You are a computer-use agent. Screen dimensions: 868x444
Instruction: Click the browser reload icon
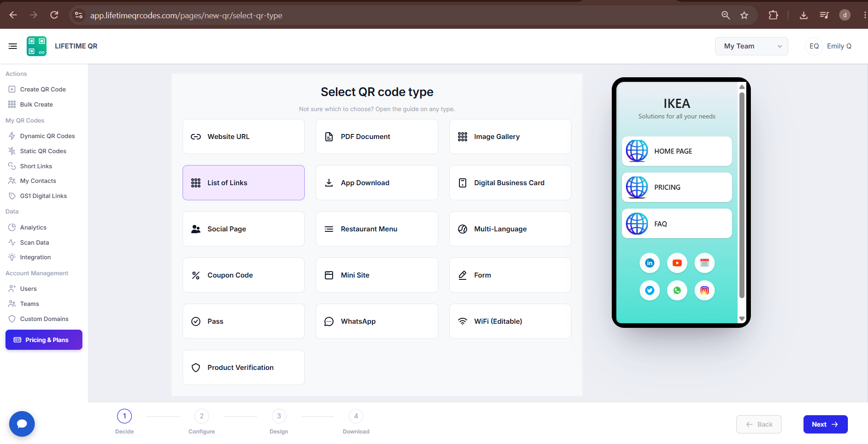coord(54,15)
